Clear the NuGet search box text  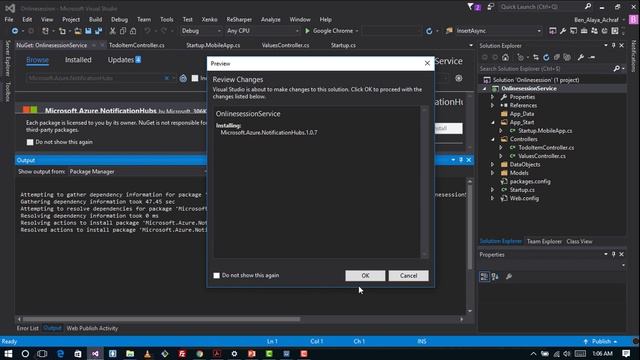pyautogui.click(x=167, y=78)
